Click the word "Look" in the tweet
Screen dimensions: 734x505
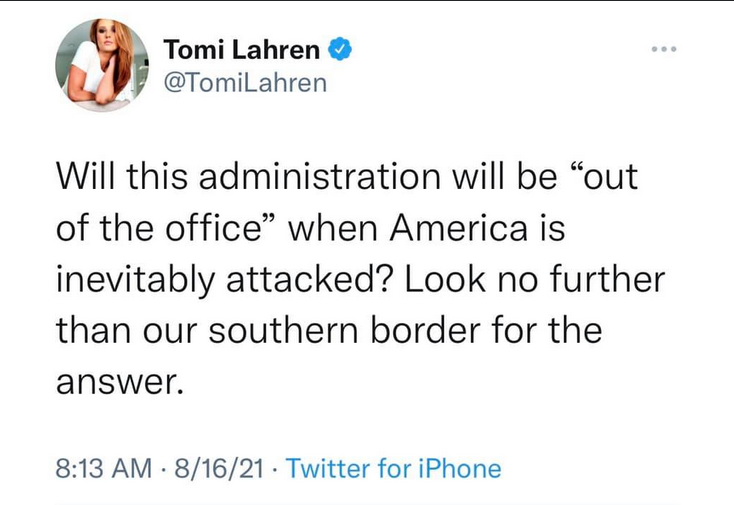441,280
